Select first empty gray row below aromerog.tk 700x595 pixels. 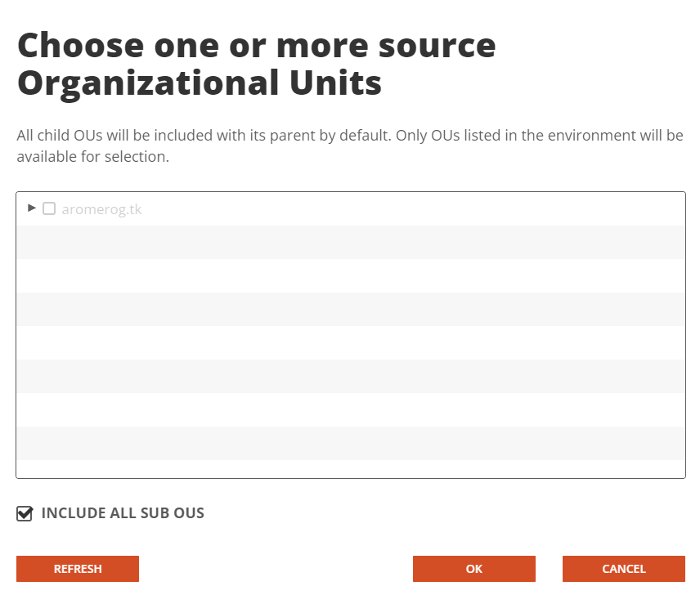pyautogui.click(x=351, y=242)
